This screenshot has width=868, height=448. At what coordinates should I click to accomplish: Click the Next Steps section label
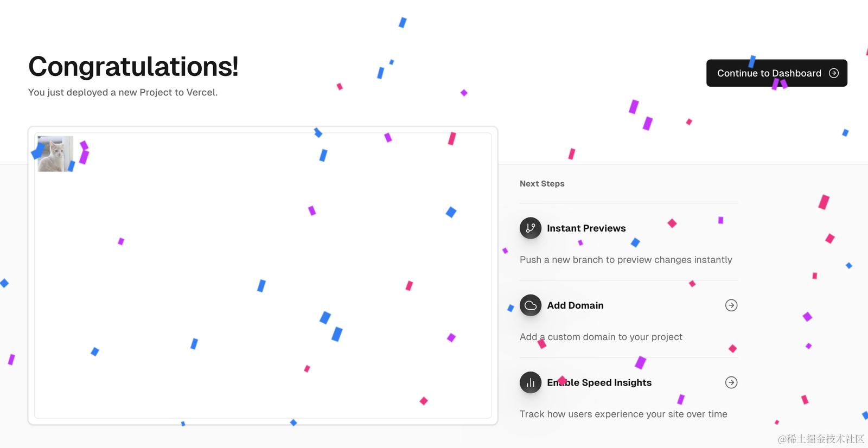click(542, 184)
